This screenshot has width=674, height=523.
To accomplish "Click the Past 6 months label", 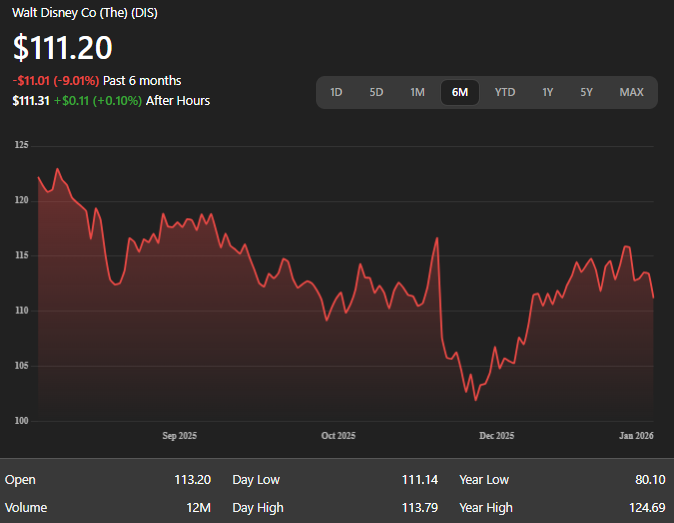I will coord(142,81).
